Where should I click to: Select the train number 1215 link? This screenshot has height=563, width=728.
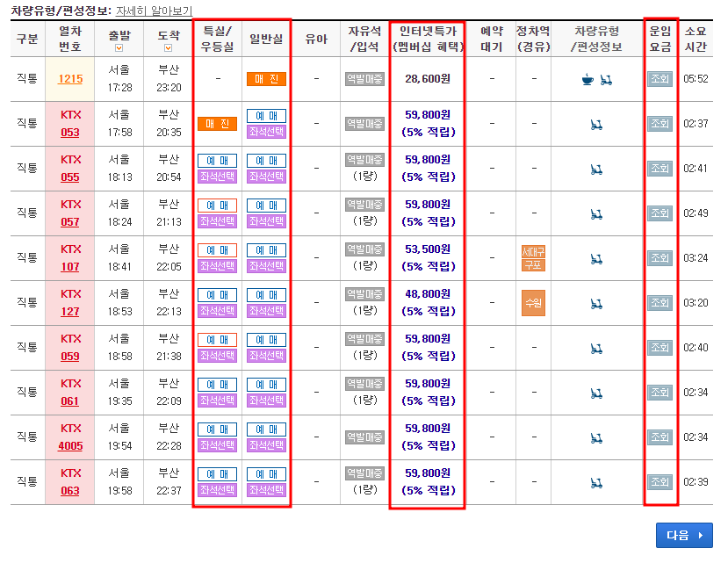(69, 78)
